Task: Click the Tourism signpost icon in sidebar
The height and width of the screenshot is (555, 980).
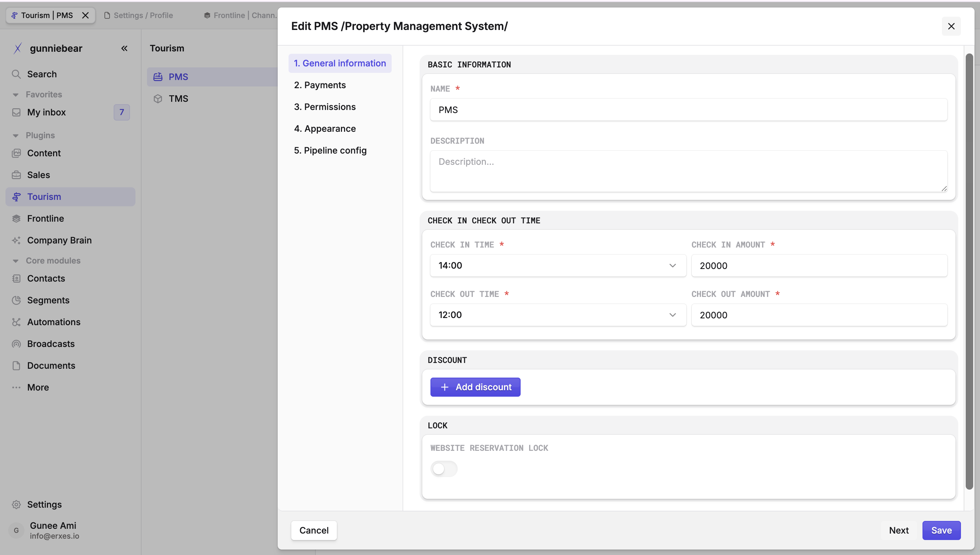Action: click(16, 197)
